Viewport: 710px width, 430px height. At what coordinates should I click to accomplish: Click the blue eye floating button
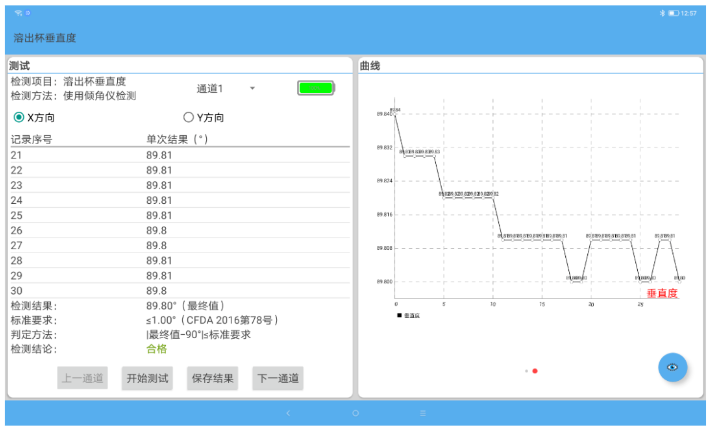(x=672, y=367)
